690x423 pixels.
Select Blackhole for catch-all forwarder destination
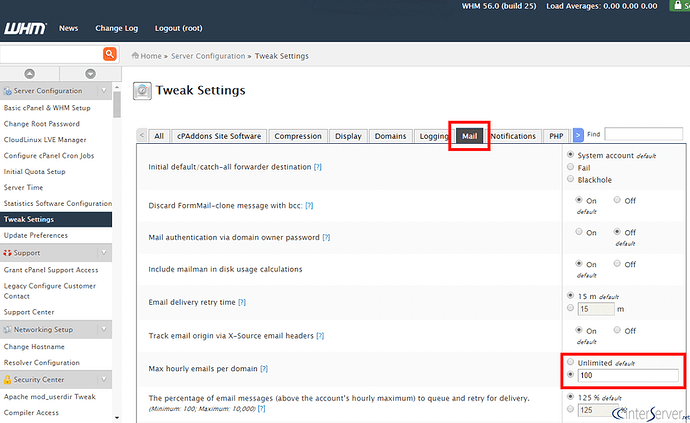570,180
